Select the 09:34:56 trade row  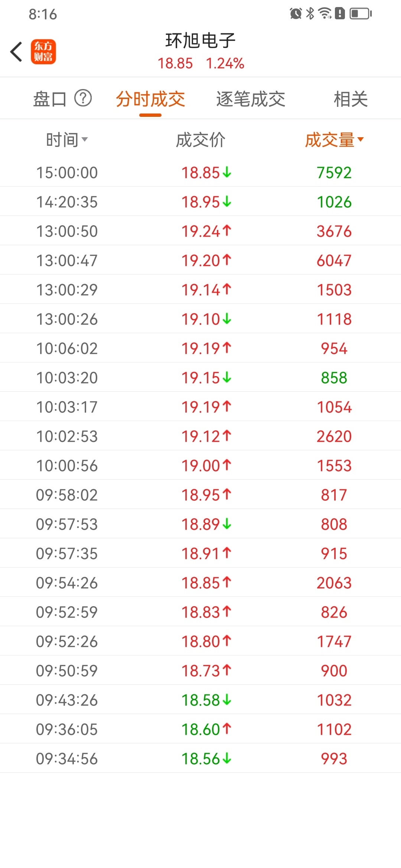[x=200, y=759]
